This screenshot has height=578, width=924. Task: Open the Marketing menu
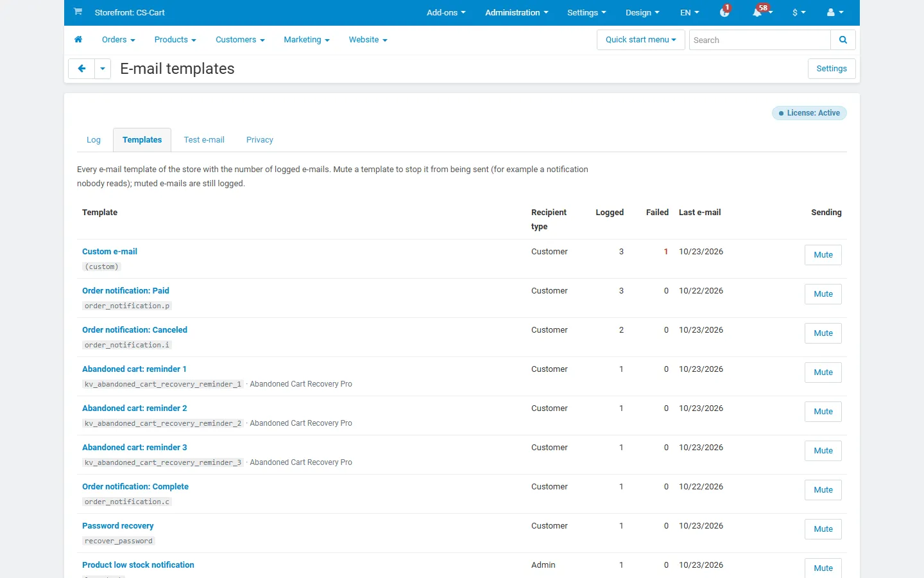(x=307, y=40)
